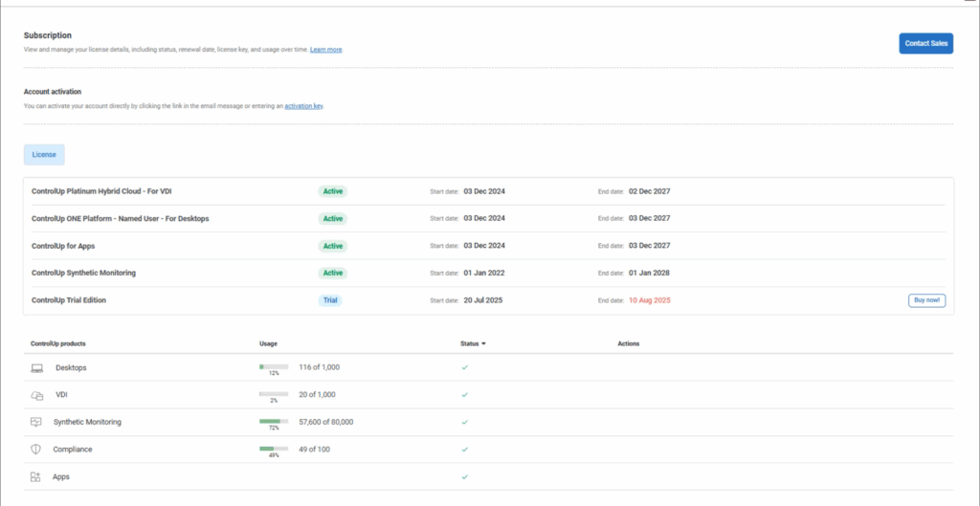The image size is (980, 506).
Task: Click the VDI usage bar at 2%
Action: pos(274,394)
